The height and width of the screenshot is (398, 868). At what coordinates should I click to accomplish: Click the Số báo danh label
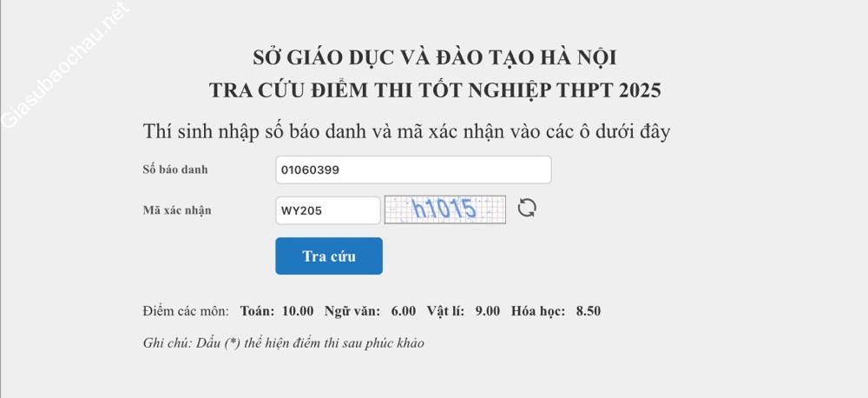click(x=175, y=169)
